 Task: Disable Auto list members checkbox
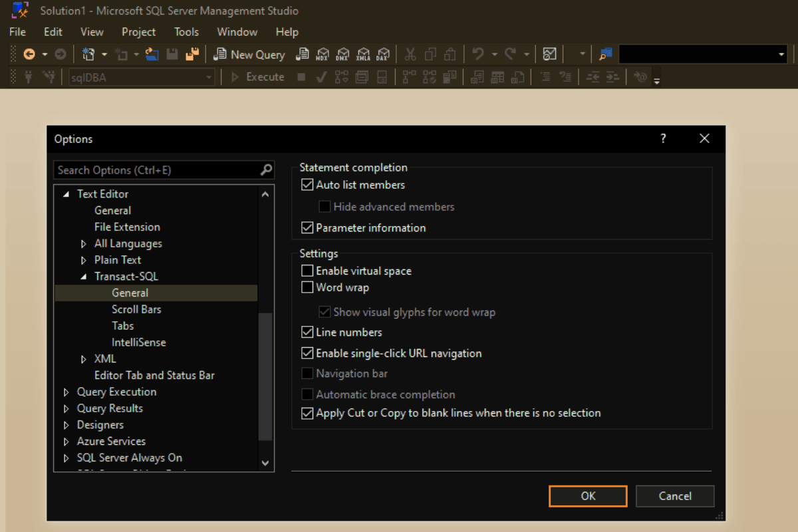(x=307, y=185)
